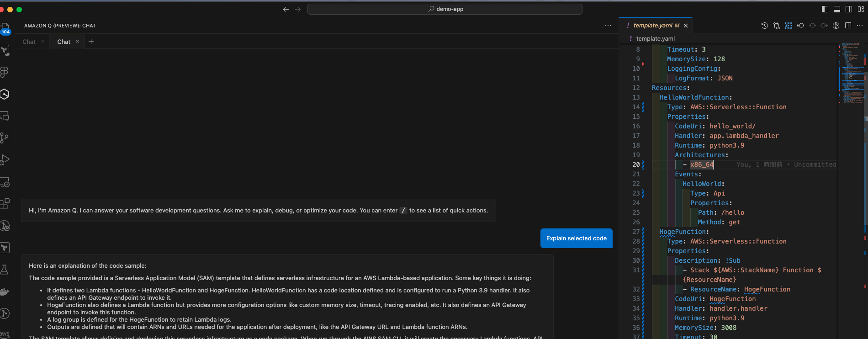Viewport: 868px width, 339px height.
Task: Click the 'Resources:' line in editor
Action: tap(671, 88)
